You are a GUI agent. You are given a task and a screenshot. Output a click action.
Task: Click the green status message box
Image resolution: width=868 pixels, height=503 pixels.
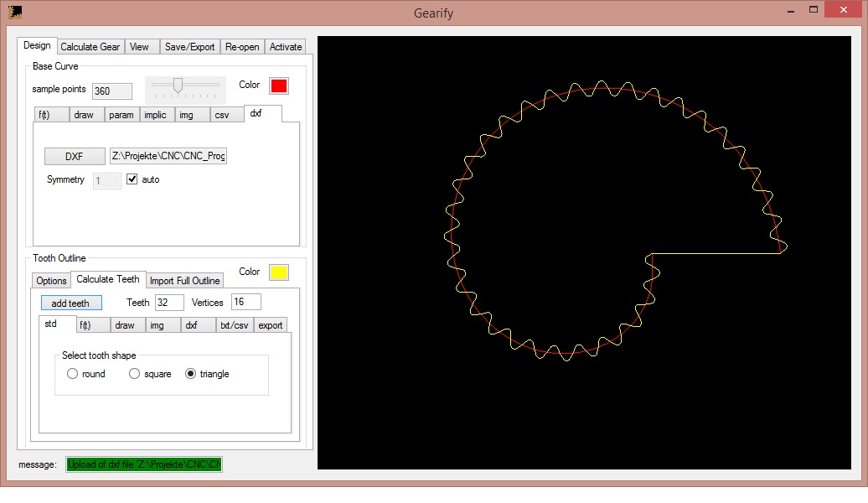pyautogui.click(x=144, y=464)
